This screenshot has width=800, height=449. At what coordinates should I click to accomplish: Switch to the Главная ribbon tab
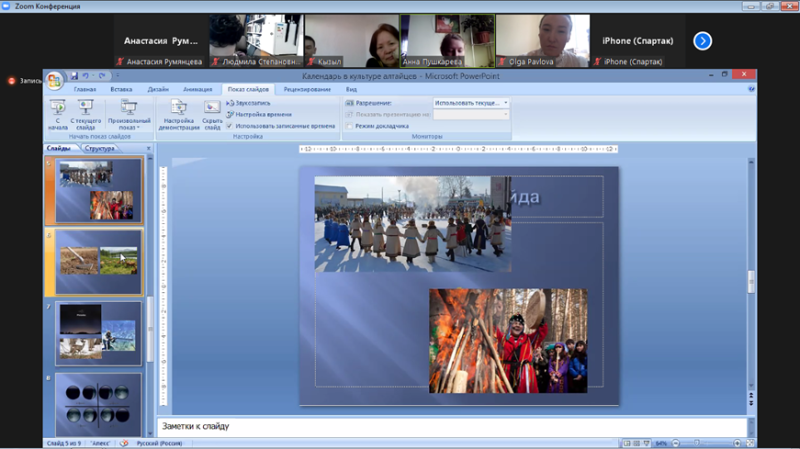point(85,89)
